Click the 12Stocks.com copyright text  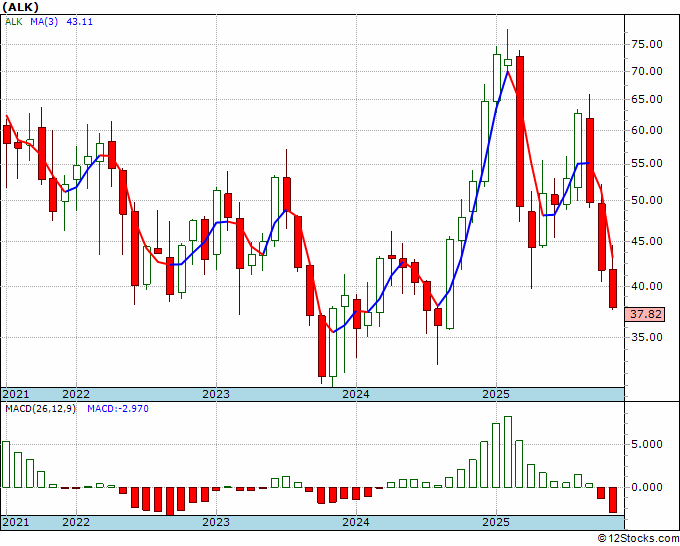638,539
